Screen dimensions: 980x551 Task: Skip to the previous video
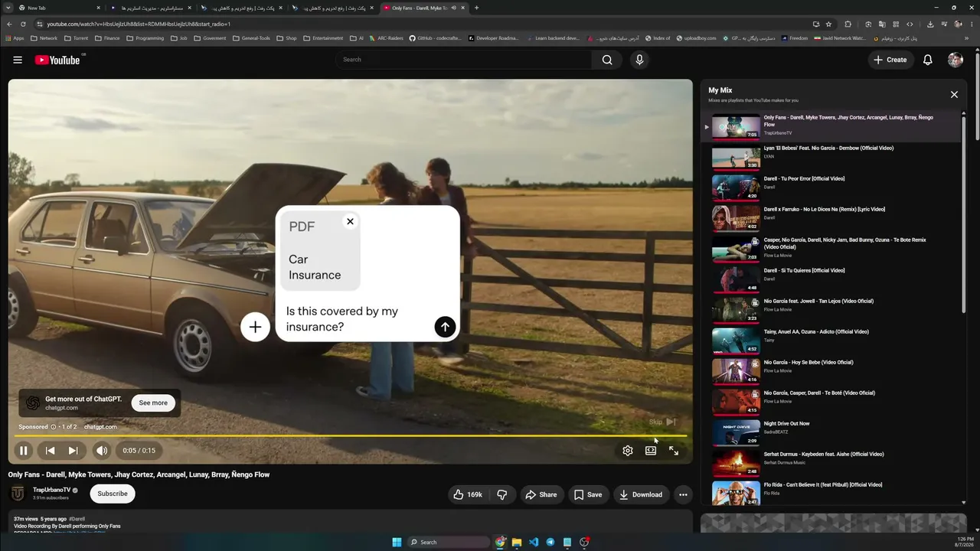50,451
